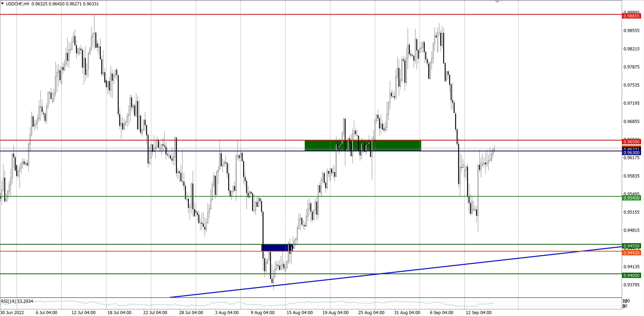The width and height of the screenshot is (644, 316).
Task: Click the 12 Sep 04:00 time label
Action: click(x=478, y=312)
